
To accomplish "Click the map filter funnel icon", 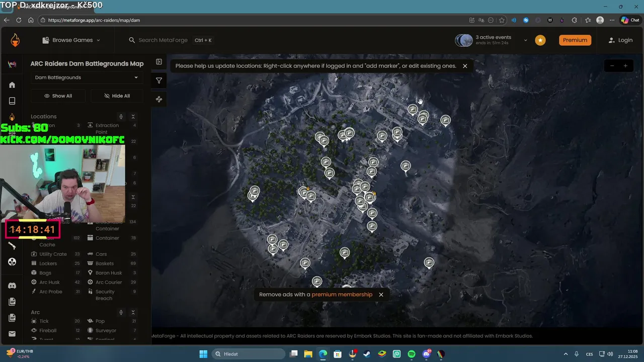I will click(159, 80).
